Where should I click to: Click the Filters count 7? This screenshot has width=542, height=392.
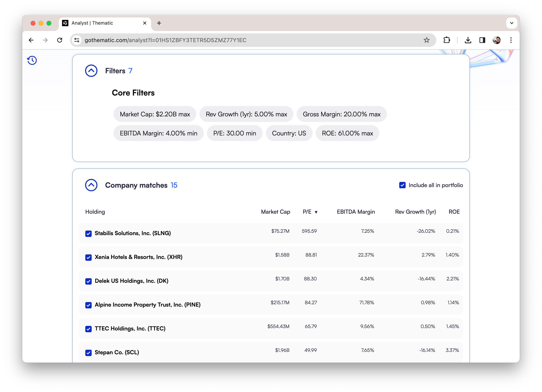click(x=130, y=71)
